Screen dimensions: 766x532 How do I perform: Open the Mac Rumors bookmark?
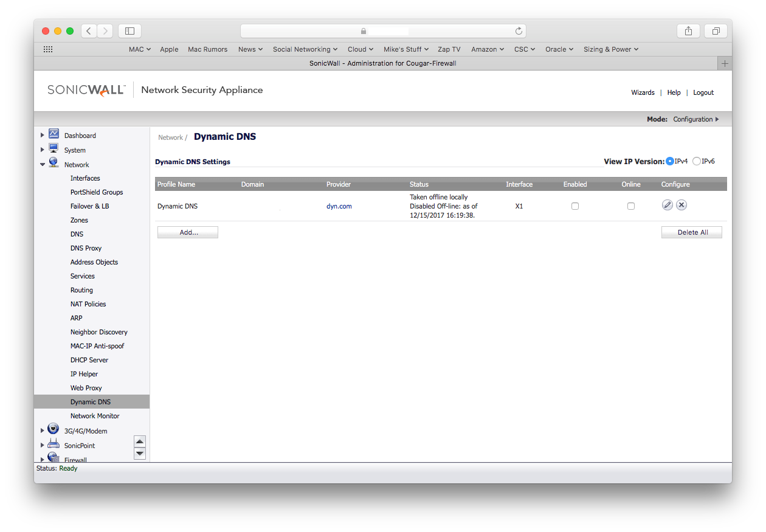coord(208,49)
